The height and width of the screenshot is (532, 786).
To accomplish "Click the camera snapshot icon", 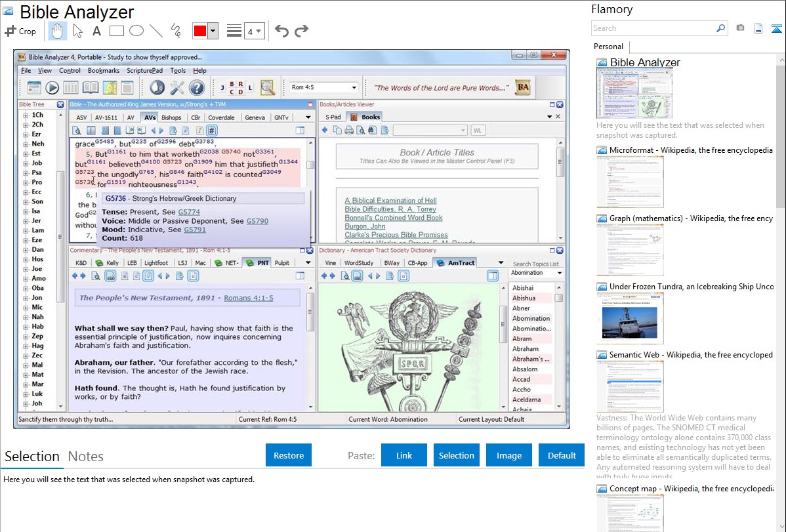I will coord(740,28).
